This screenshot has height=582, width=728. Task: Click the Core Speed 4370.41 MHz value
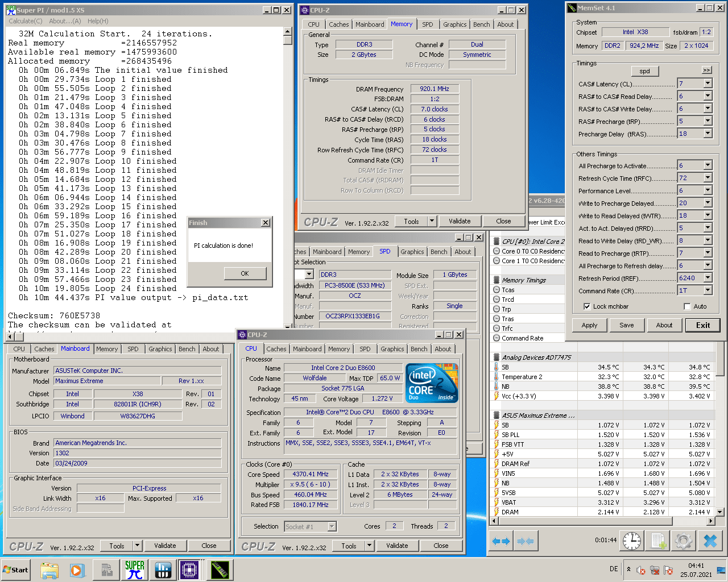click(x=311, y=474)
